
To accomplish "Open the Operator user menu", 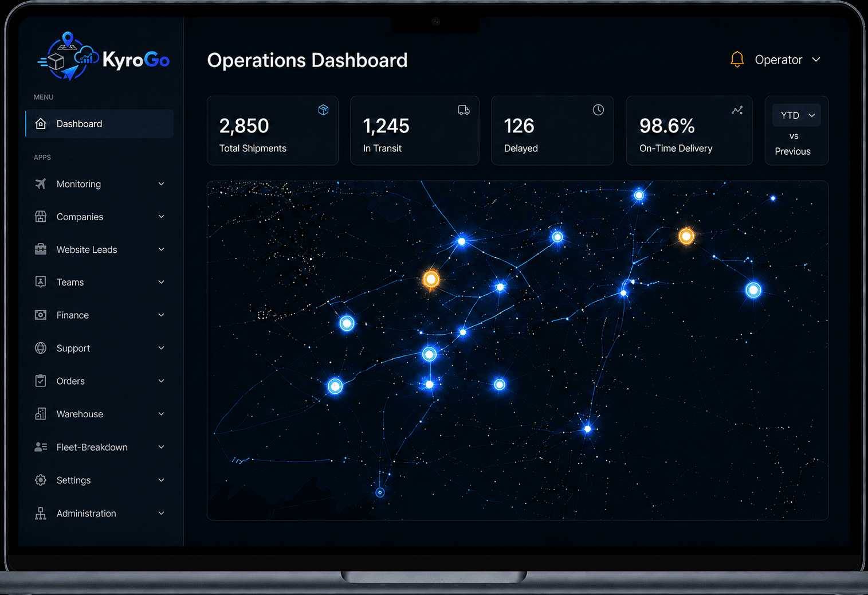I will coord(787,60).
